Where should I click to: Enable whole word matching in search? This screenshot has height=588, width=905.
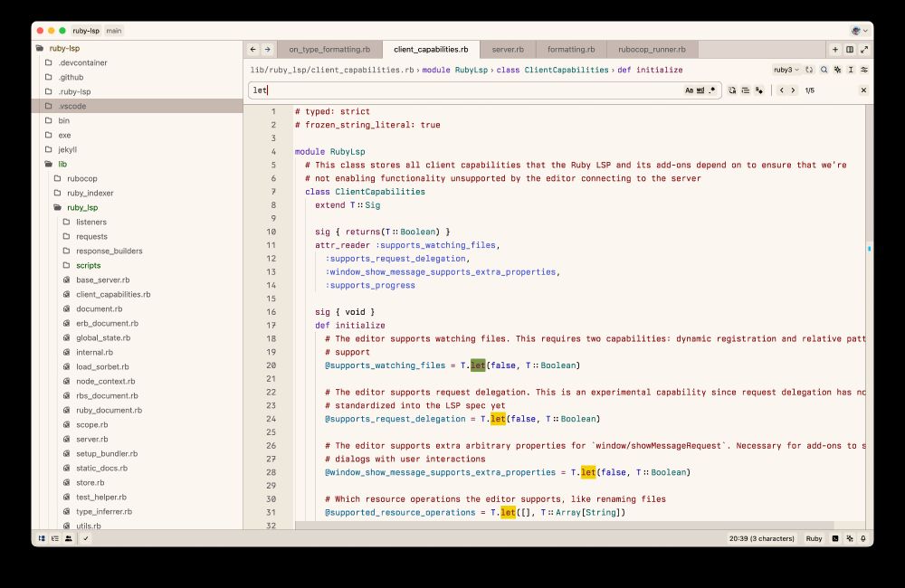tap(700, 90)
